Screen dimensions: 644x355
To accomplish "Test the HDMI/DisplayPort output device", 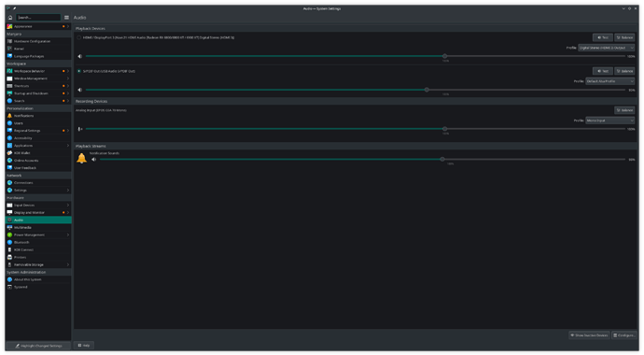I will [x=603, y=37].
